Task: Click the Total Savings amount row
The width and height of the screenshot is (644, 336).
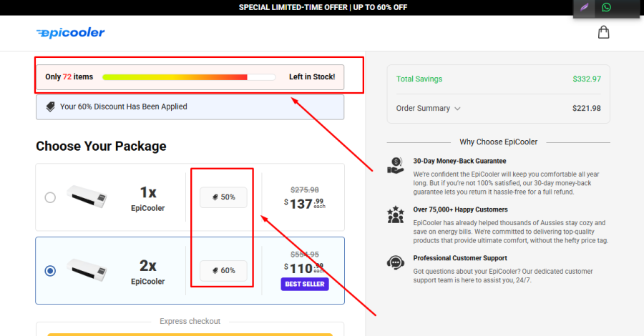Action: tap(498, 79)
